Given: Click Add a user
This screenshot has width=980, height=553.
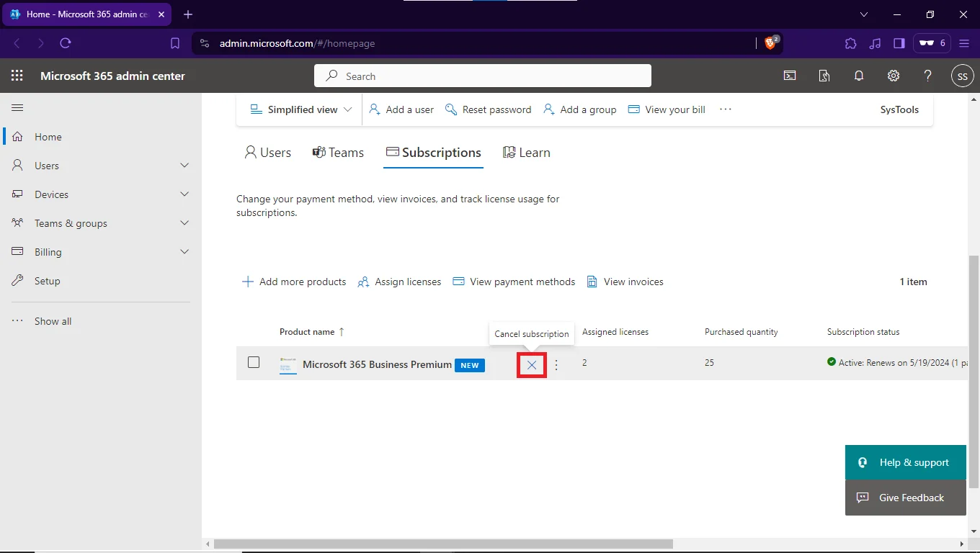Looking at the screenshot, I should [x=401, y=109].
